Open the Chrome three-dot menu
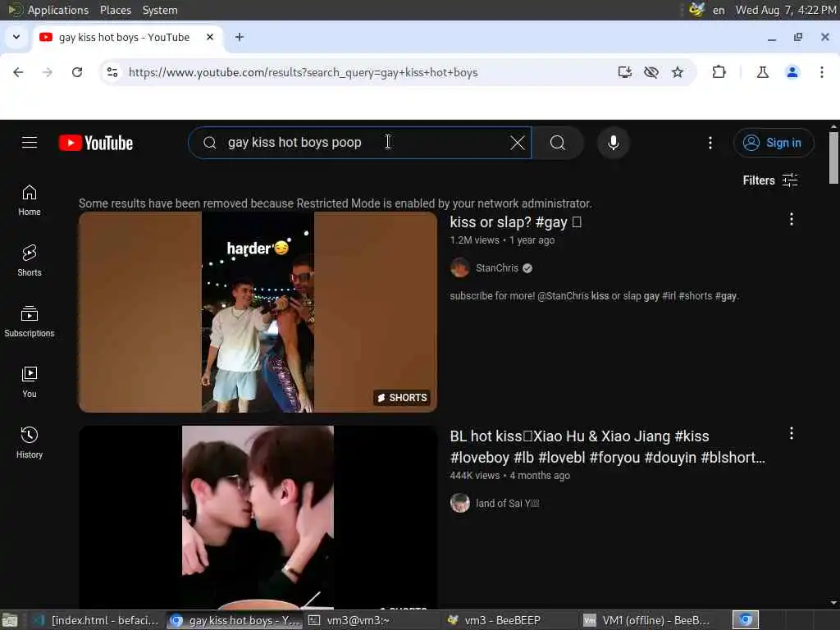This screenshot has width=840, height=630. click(822, 72)
